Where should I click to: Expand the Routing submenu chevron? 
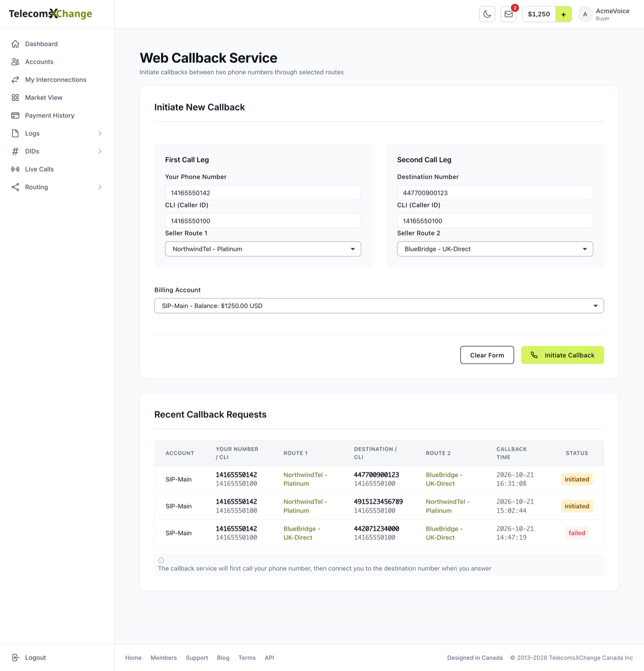pos(100,187)
